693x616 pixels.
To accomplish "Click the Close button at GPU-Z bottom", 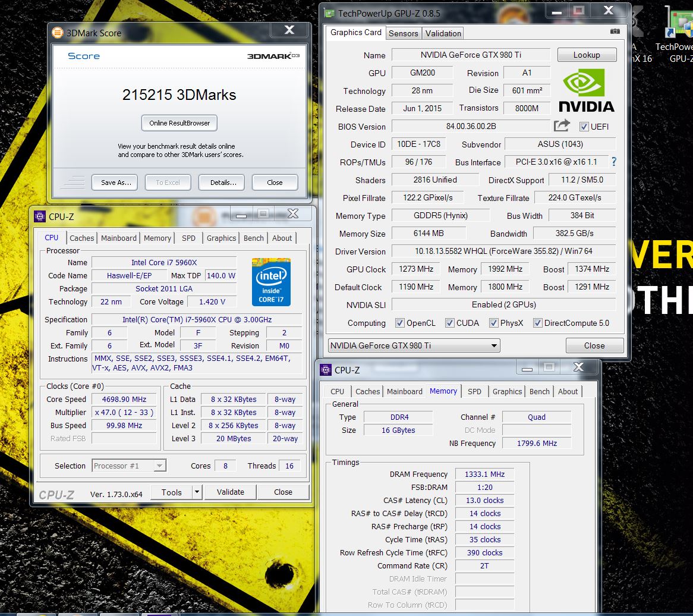I will coord(594,345).
